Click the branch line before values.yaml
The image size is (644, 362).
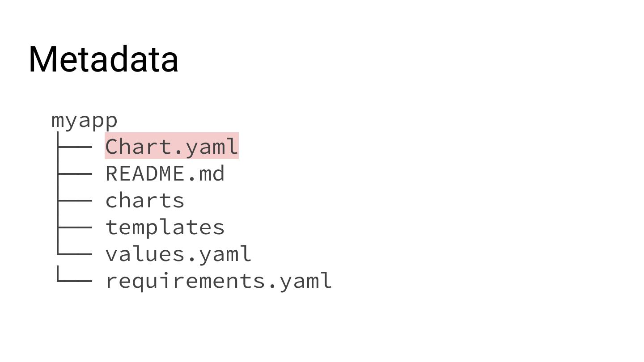click(75, 254)
